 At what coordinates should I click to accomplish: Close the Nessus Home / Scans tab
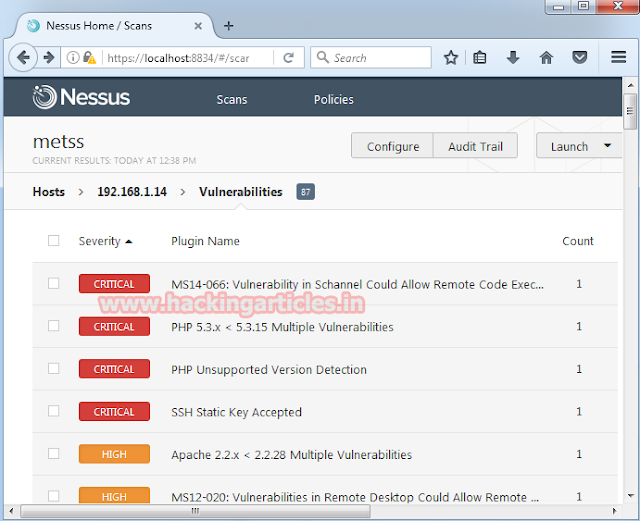tap(198, 26)
